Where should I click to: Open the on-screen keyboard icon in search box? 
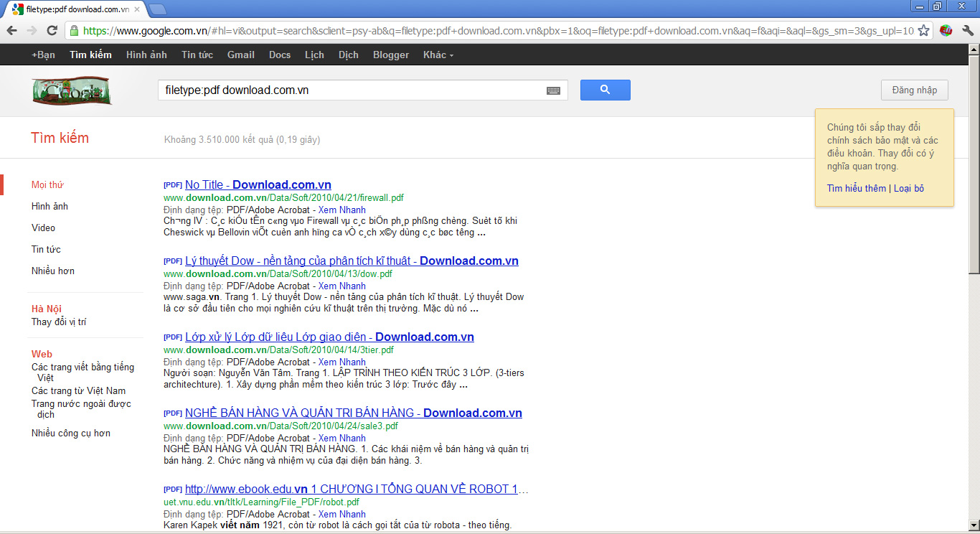(553, 90)
